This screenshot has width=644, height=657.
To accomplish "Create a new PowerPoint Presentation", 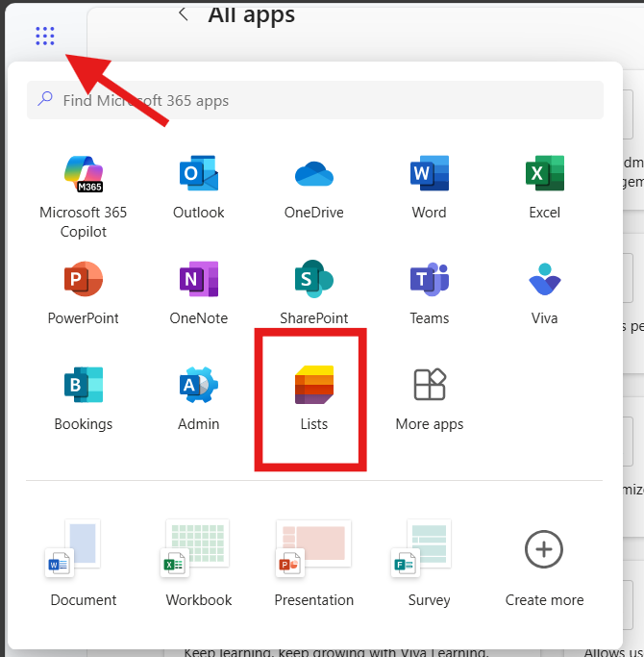I will point(314,564).
